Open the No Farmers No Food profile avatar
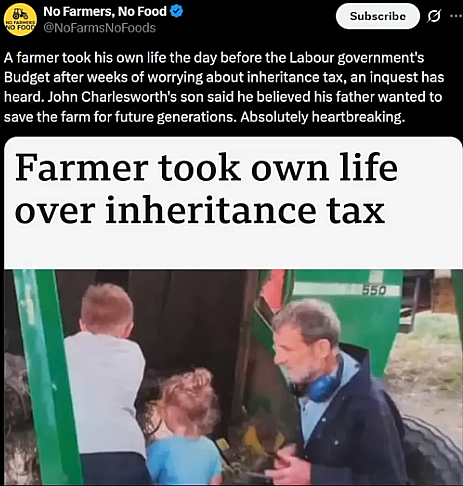This screenshot has width=463, height=486. click(20, 19)
